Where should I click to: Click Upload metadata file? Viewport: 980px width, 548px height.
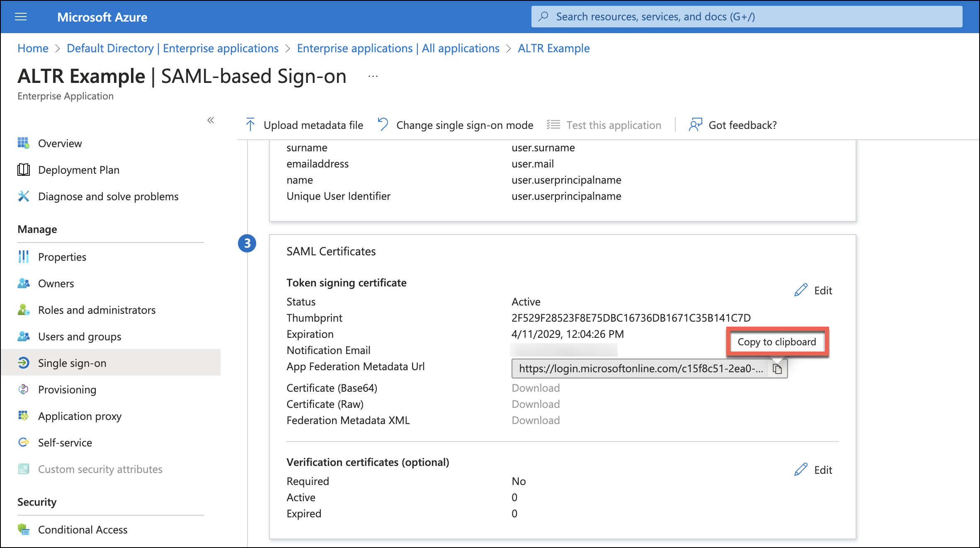313,125
